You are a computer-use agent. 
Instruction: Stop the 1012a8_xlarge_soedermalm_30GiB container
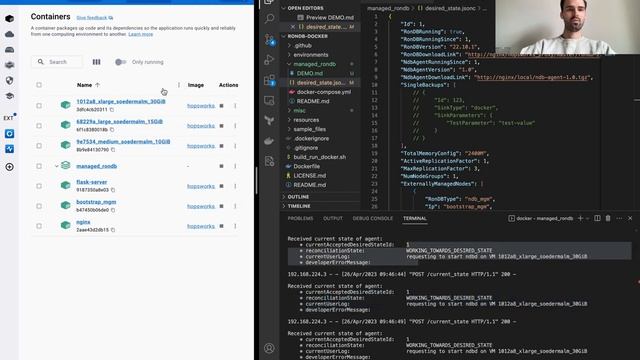[222, 106]
